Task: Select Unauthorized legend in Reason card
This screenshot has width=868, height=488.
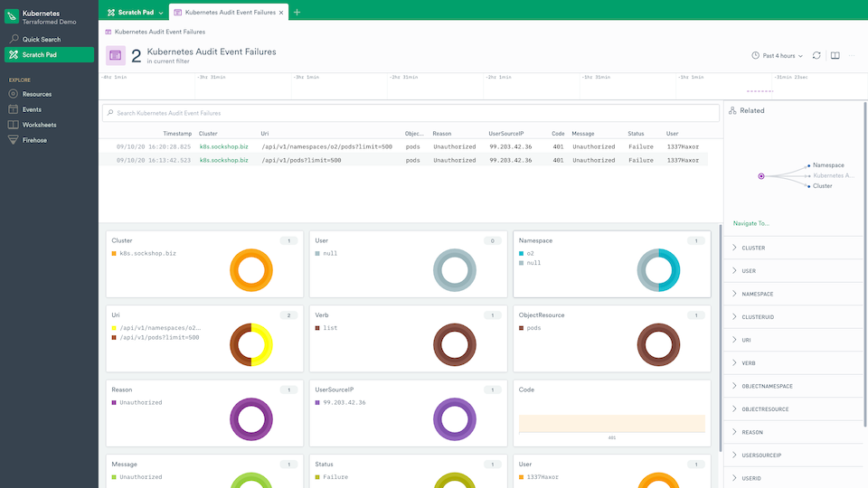Action: coord(137,403)
